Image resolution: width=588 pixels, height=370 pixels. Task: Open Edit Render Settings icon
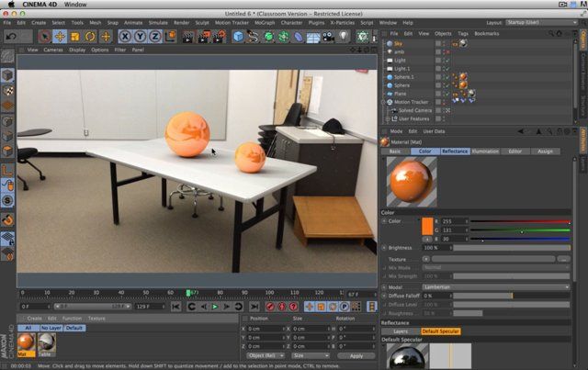coord(220,37)
